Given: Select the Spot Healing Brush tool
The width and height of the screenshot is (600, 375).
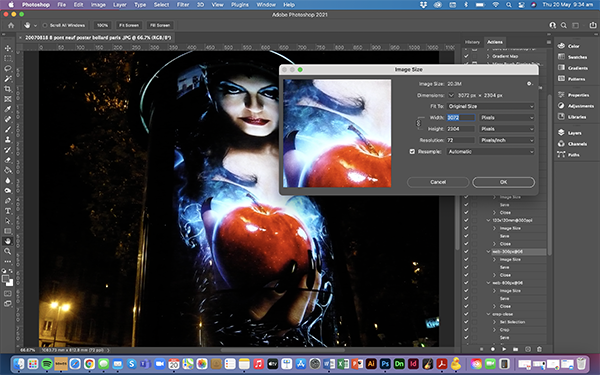Looking at the screenshot, I should click(8, 119).
